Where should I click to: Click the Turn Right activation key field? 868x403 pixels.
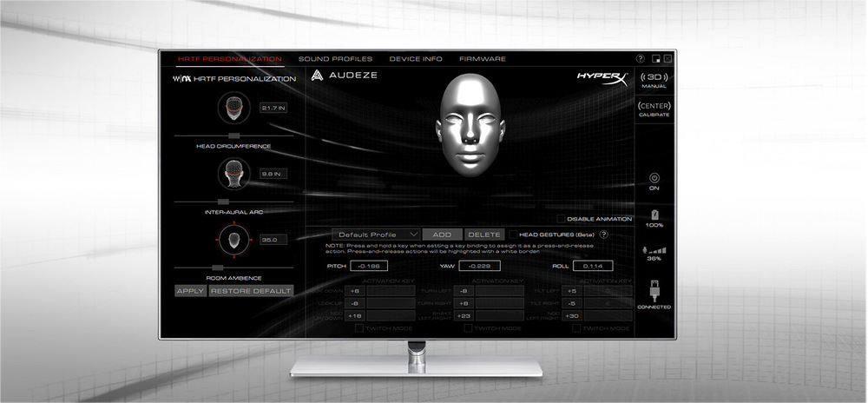pyautogui.click(x=500, y=303)
